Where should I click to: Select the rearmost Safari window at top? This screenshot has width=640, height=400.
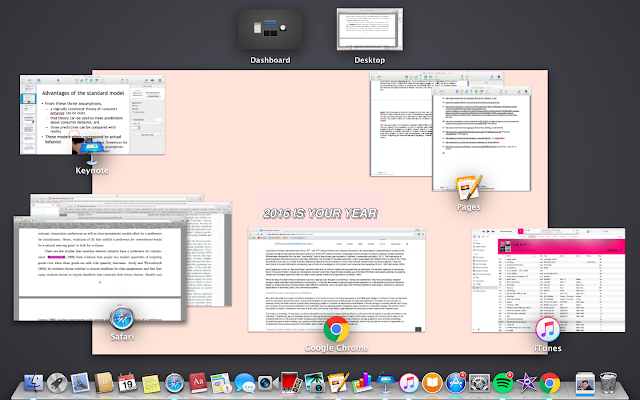pos(116,198)
